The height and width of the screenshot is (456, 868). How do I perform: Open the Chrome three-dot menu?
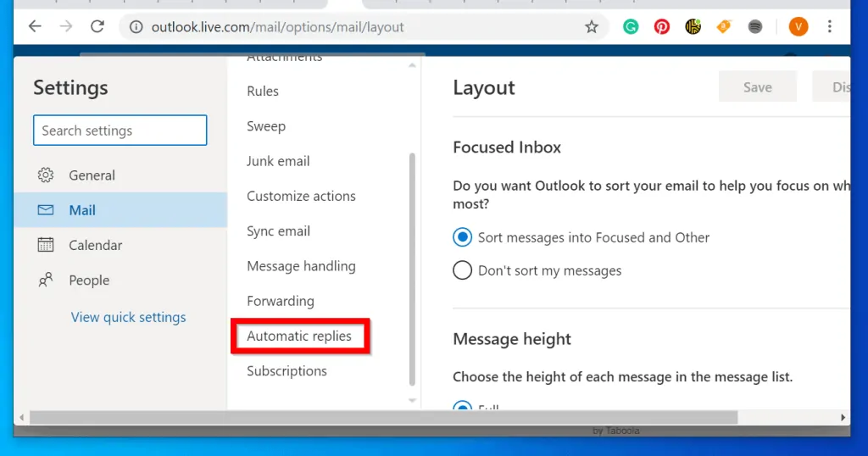coord(829,26)
